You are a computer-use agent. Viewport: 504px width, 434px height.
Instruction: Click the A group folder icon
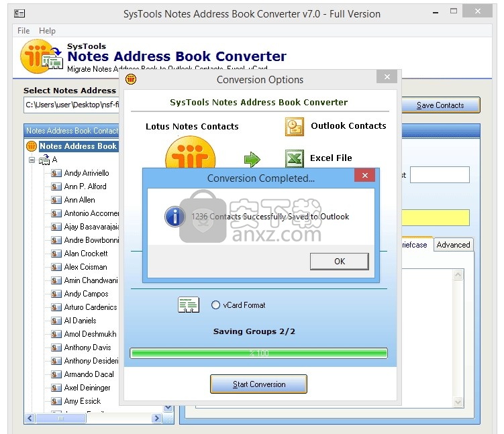44,160
